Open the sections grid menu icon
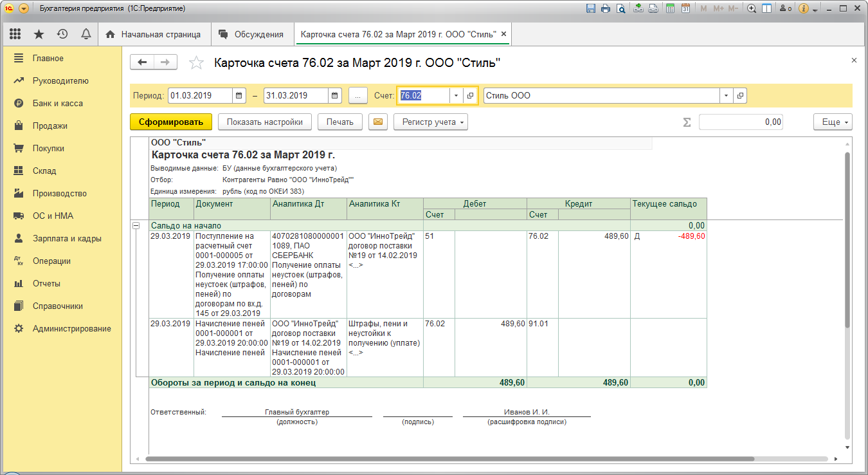The image size is (868, 475). (x=15, y=34)
